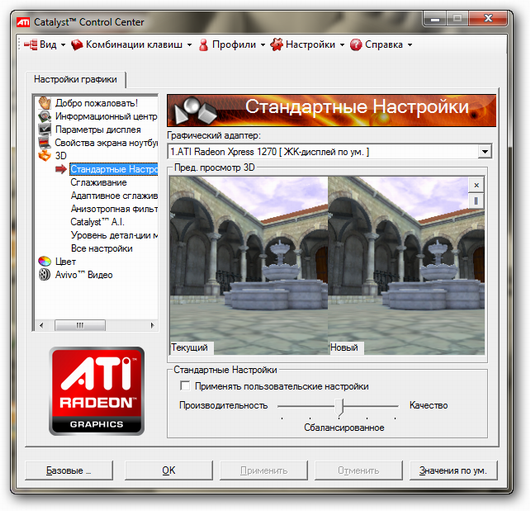Click the hand icon beside Добро пожаловать
Viewport: 530px width, 511px height.
(x=44, y=103)
